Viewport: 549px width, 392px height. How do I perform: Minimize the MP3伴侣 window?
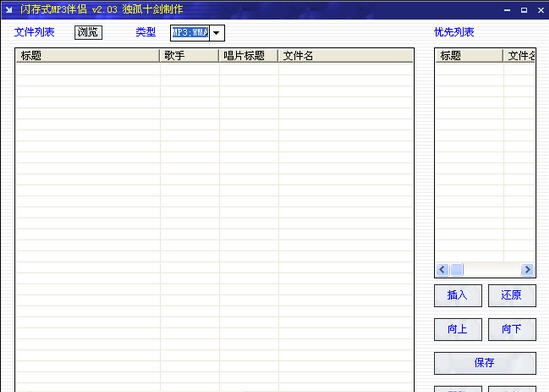click(x=507, y=10)
